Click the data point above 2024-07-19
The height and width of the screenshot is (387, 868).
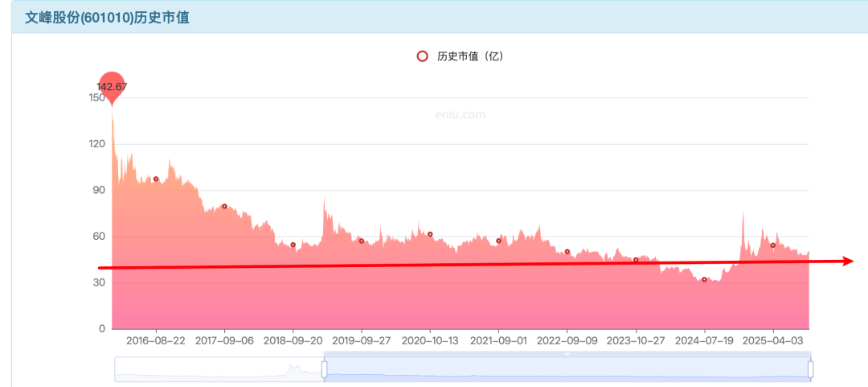[704, 279]
